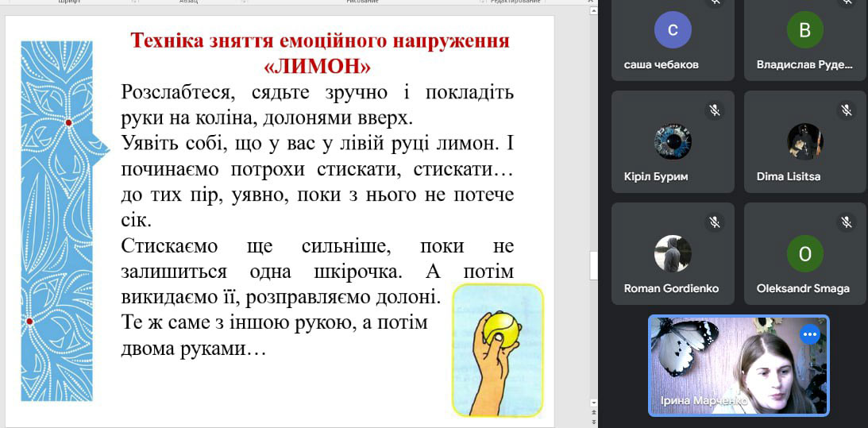Click the name label 'Dima Lisitsa'
868x428 pixels.
tap(789, 177)
